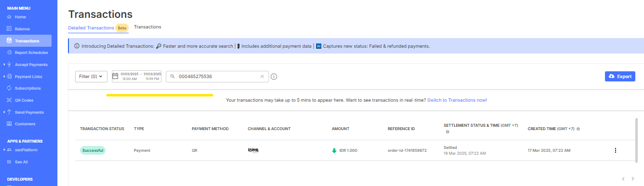644x186 pixels.
Task: Click the search info icon
Action: 274,77
